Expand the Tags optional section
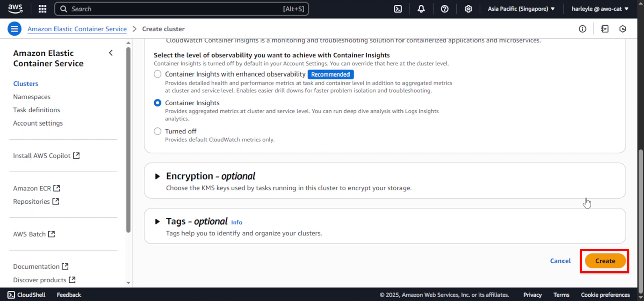Image resolution: width=644 pixels, height=301 pixels. (157, 222)
